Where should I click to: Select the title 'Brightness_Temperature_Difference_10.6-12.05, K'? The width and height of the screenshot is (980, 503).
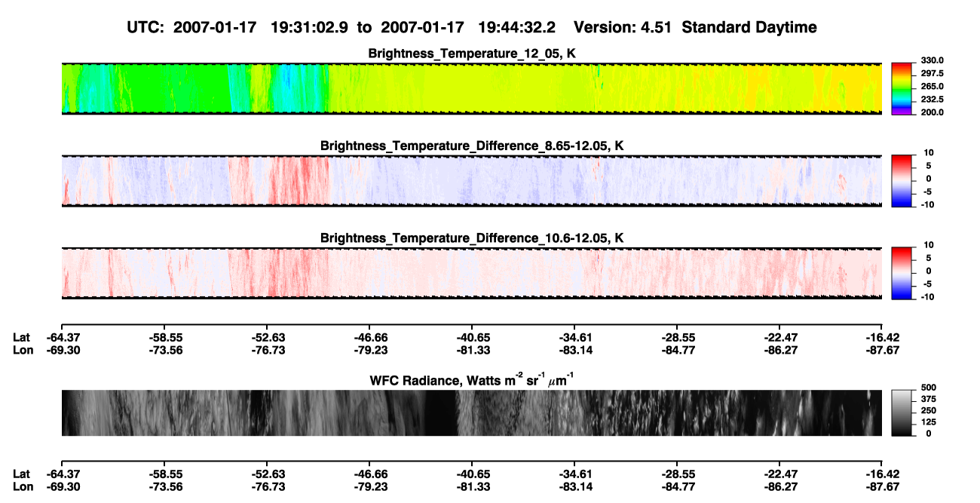[x=472, y=238]
